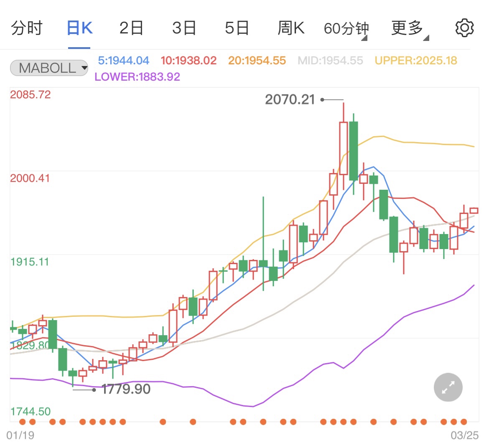The width and height of the screenshot is (489, 448).
Task: Switch to the 2日 chart tab
Action: (131, 28)
